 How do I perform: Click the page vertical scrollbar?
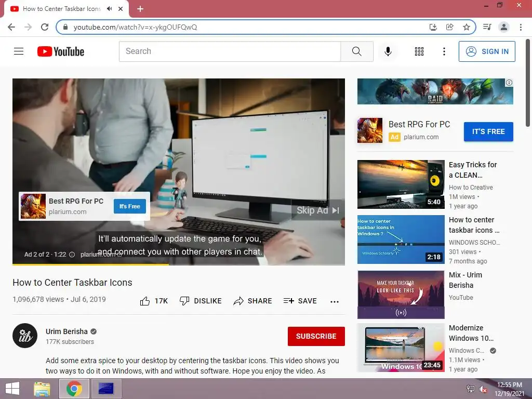point(528,83)
